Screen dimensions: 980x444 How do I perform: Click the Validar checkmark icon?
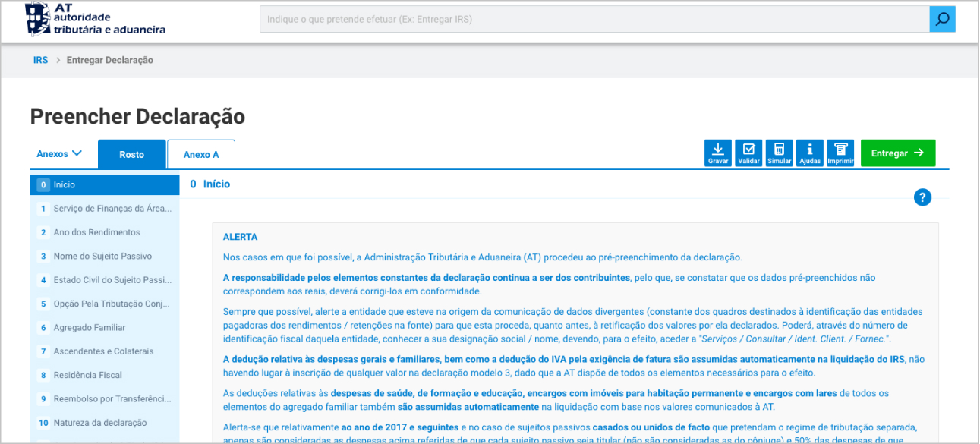748,153
